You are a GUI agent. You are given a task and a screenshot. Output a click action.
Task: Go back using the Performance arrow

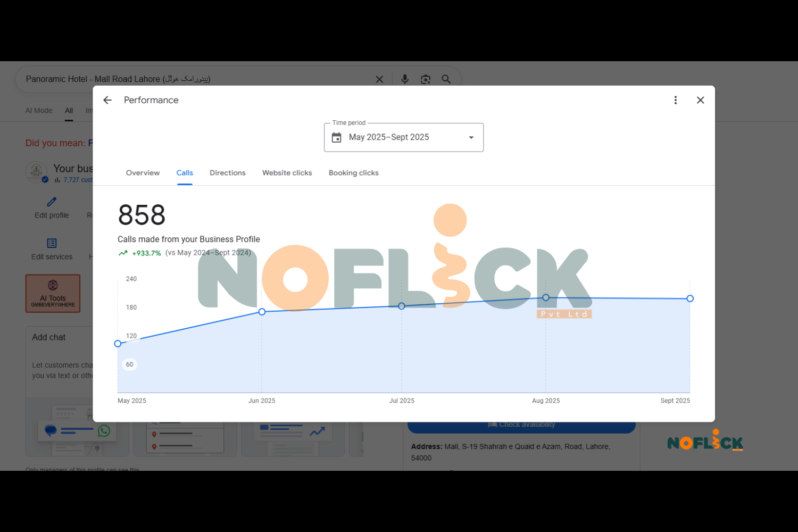tap(107, 100)
